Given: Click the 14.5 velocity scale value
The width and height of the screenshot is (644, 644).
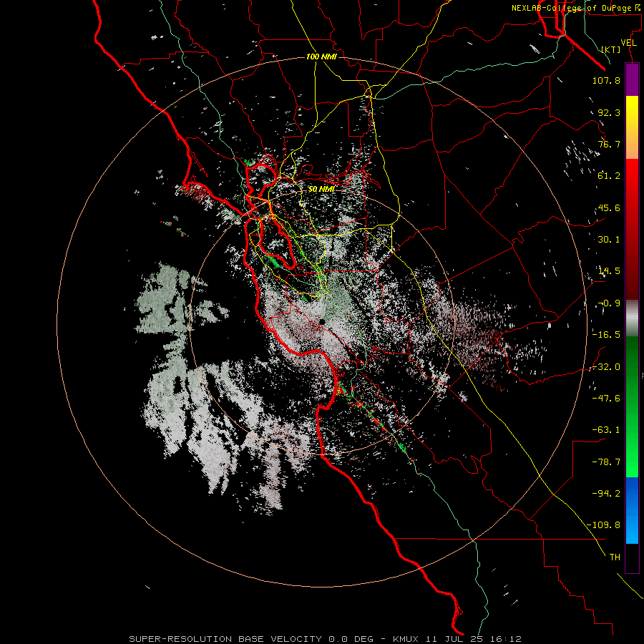Looking at the screenshot, I should pyautogui.click(x=609, y=271).
